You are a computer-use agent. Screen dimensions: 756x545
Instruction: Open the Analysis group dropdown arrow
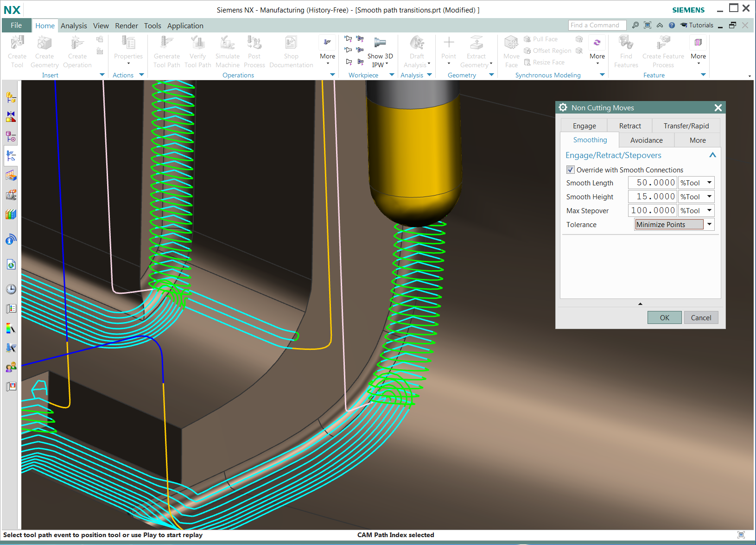[429, 75]
